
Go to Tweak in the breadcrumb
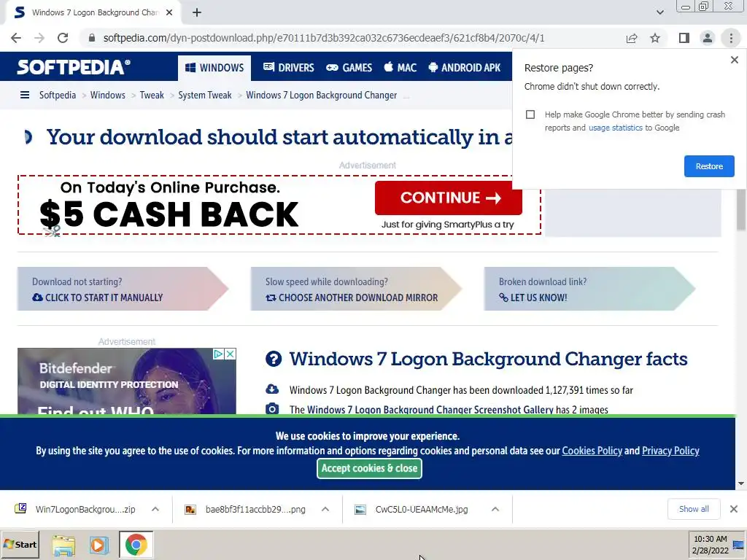click(152, 96)
